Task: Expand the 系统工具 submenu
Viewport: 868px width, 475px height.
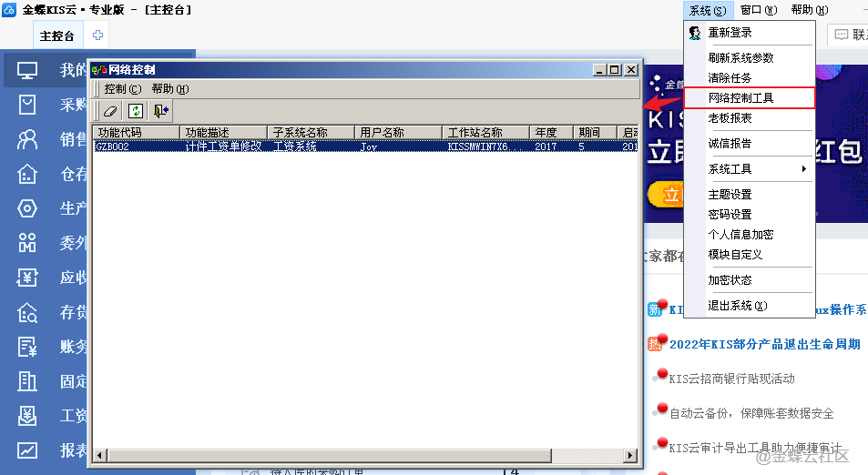Action: click(x=756, y=169)
